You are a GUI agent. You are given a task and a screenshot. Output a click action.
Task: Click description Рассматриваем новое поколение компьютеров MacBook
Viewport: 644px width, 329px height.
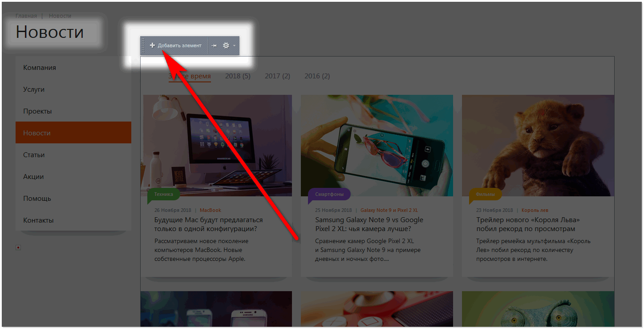[x=202, y=250]
